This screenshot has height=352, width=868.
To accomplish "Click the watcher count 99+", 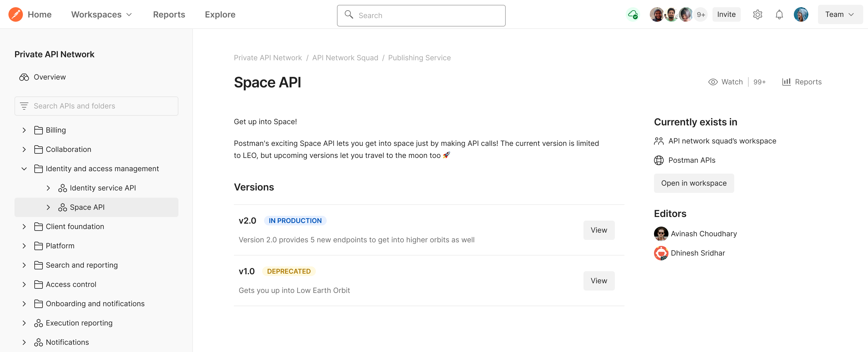I will [759, 81].
